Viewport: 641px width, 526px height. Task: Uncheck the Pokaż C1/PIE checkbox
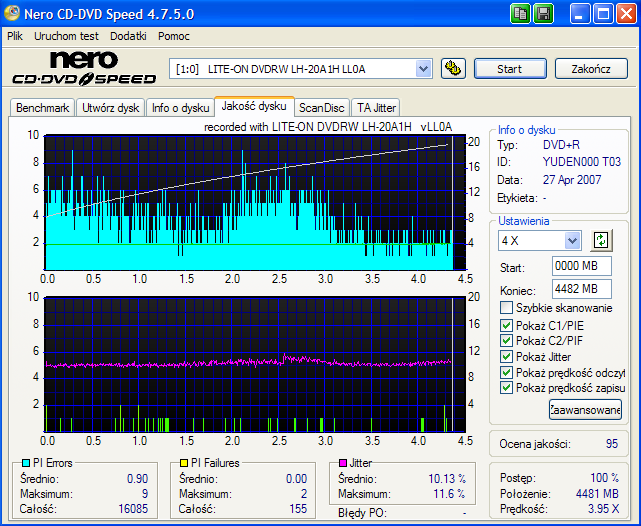pyautogui.click(x=506, y=325)
